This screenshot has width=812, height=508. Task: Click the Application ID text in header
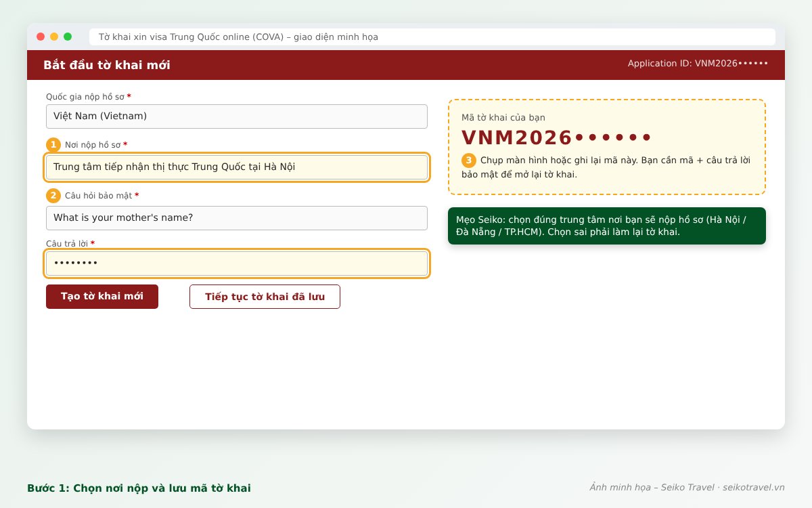point(698,64)
